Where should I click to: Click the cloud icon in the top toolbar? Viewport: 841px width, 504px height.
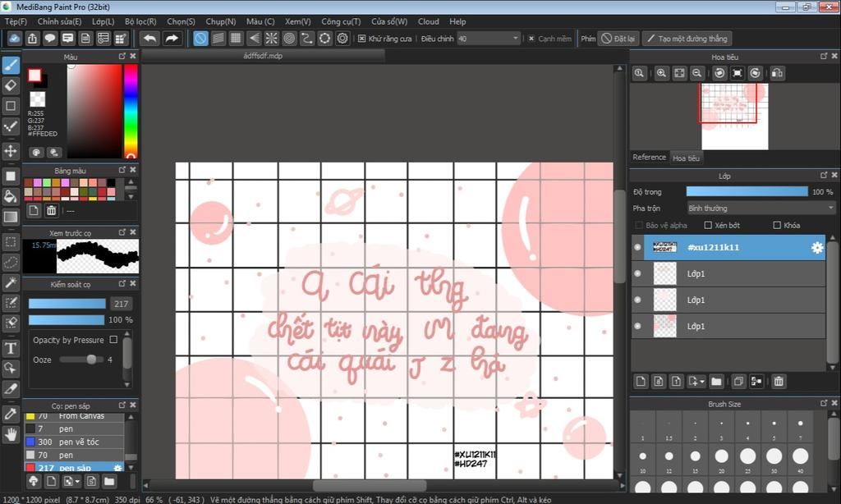tap(15, 39)
